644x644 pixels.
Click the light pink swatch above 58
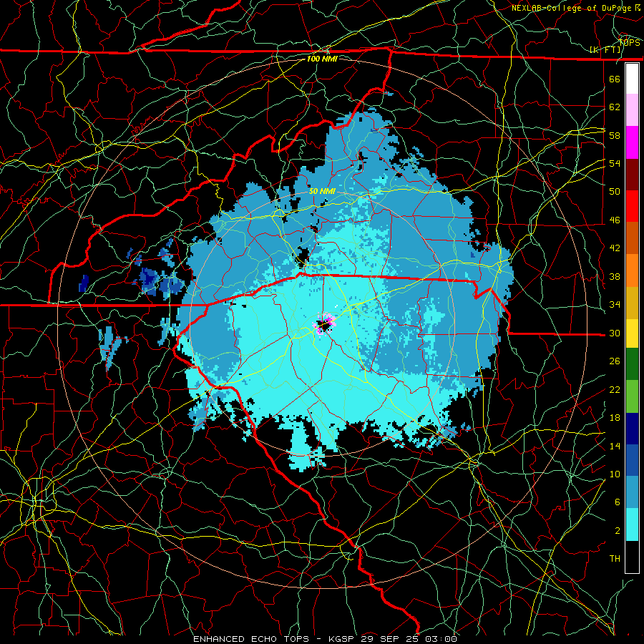pos(632,110)
